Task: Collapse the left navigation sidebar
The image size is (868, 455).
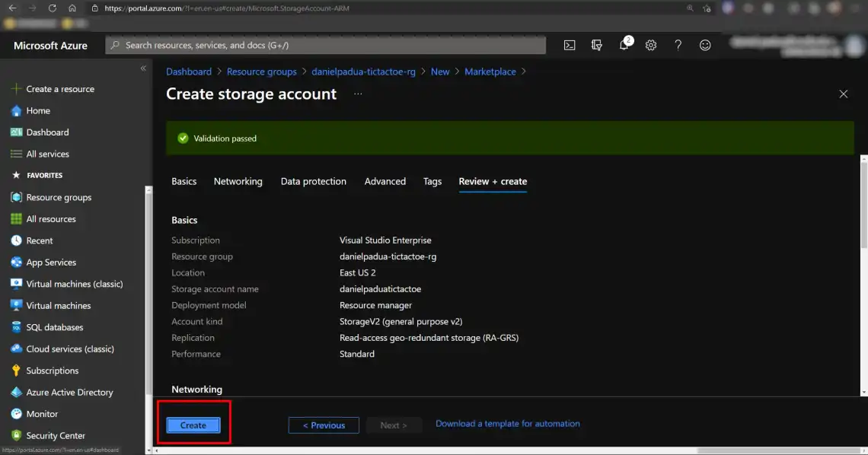Action: point(143,67)
